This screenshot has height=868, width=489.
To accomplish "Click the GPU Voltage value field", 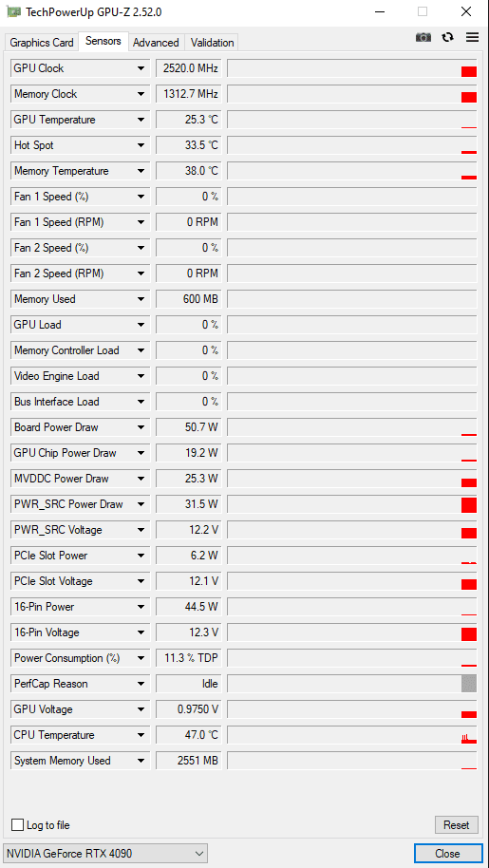I will tap(189, 709).
